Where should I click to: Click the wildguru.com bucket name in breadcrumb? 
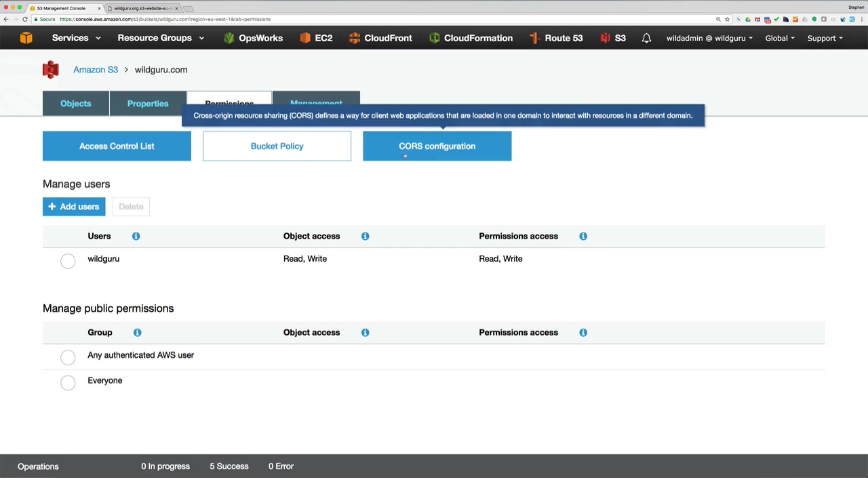(161, 70)
